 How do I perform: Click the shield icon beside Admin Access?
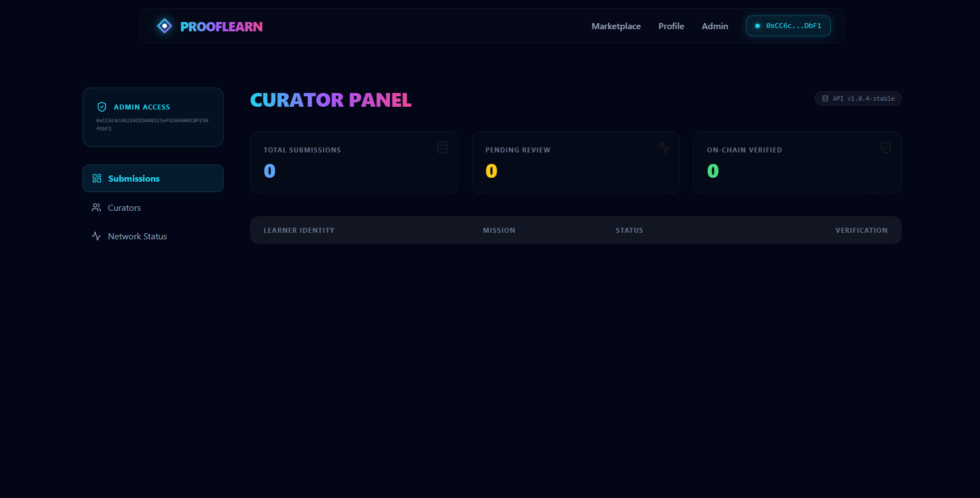102,107
